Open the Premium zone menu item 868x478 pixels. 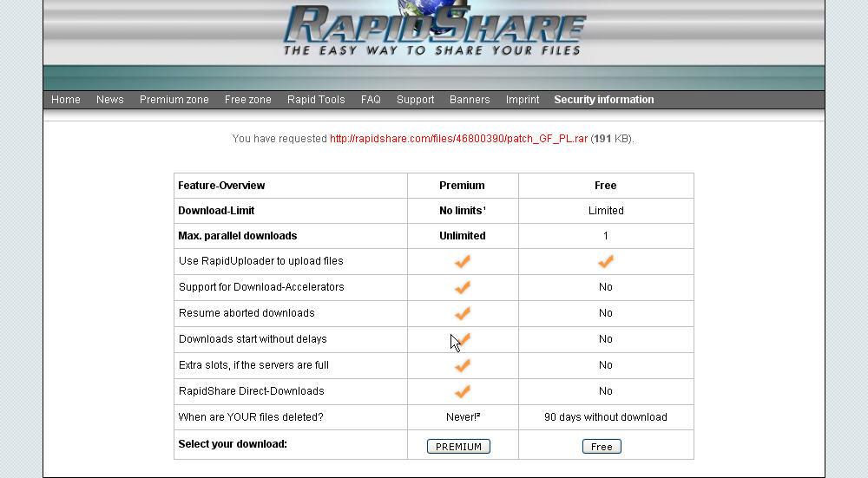(x=174, y=100)
